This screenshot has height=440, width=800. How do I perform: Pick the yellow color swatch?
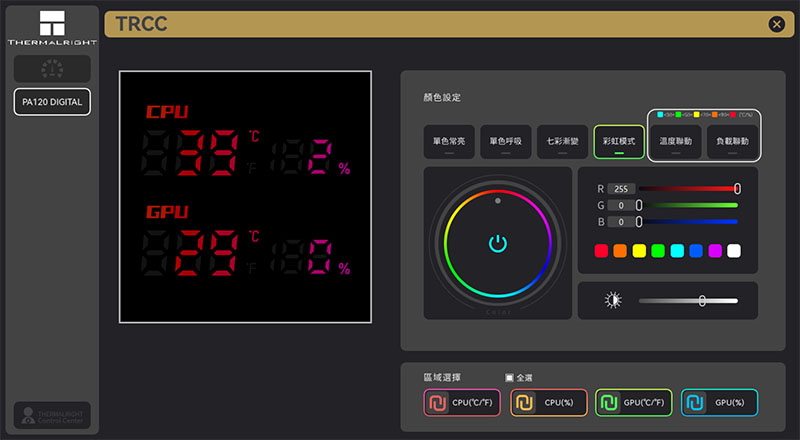click(639, 251)
